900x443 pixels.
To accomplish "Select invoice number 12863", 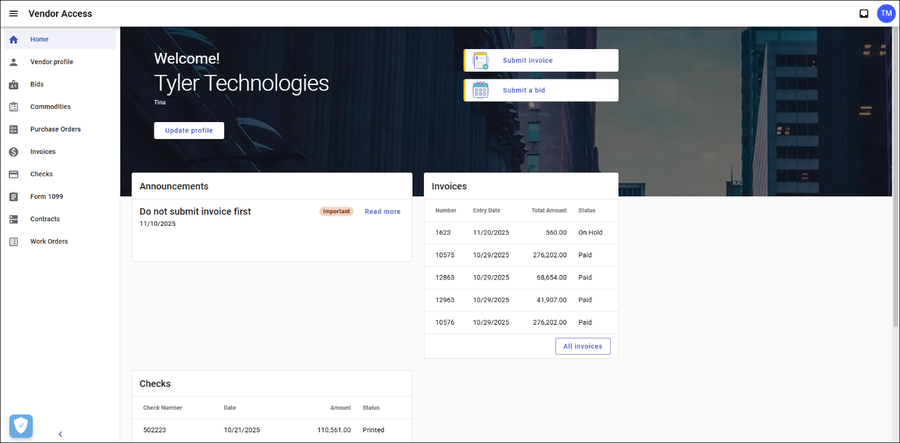I will (x=445, y=278).
